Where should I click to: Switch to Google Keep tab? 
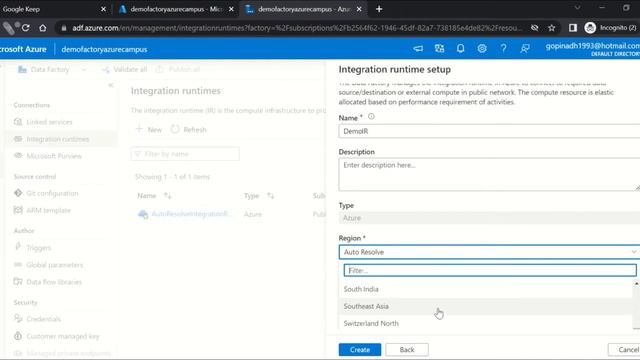coord(49,9)
